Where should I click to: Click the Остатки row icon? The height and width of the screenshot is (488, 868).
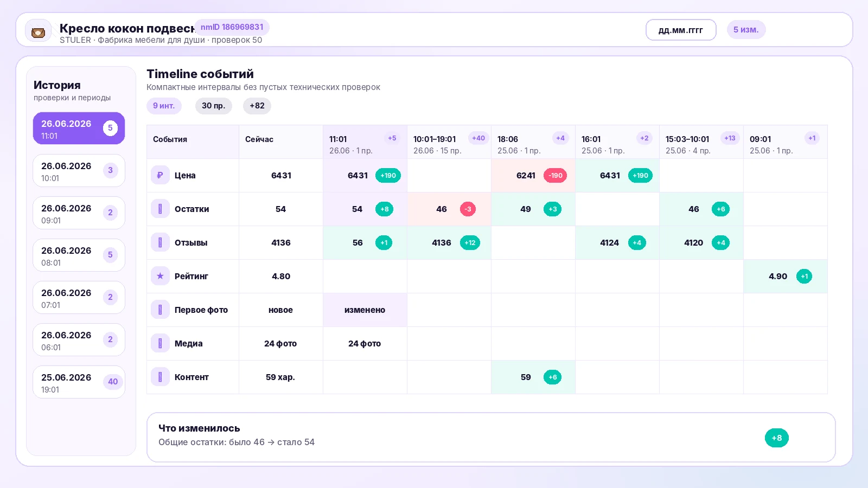click(x=160, y=209)
